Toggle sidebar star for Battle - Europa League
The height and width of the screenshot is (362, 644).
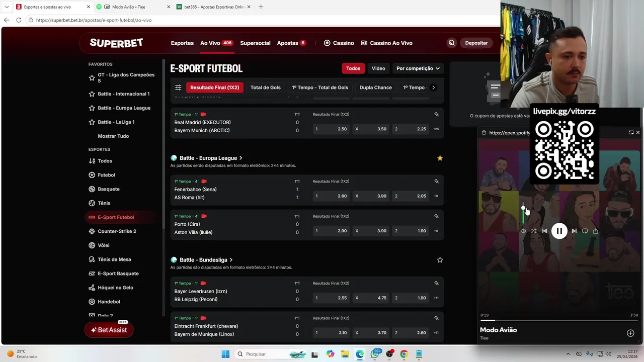(92, 108)
